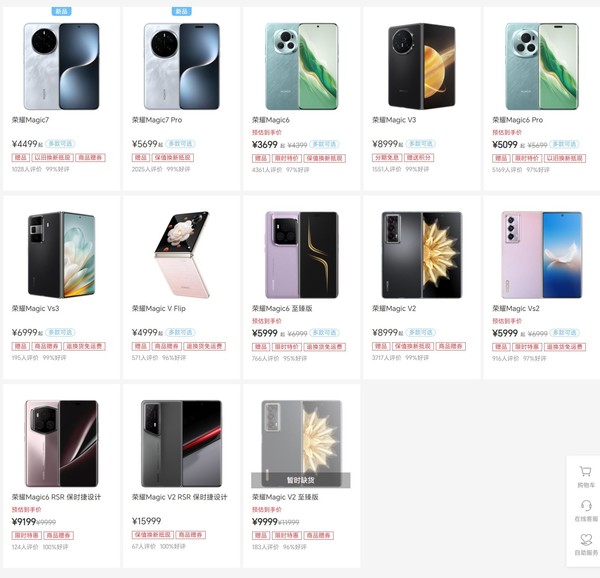Open the 1028人评价 reviews for 荣耀Magic7
This screenshot has height=578, width=600.
click(25, 170)
